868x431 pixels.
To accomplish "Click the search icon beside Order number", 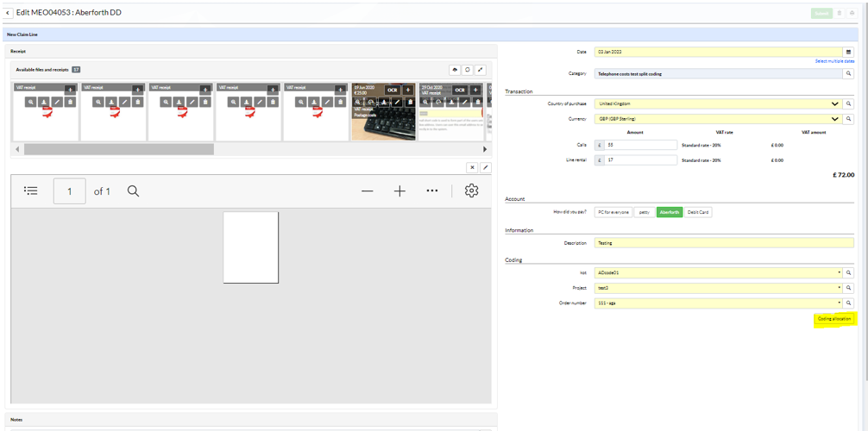I will [x=848, y=303].
